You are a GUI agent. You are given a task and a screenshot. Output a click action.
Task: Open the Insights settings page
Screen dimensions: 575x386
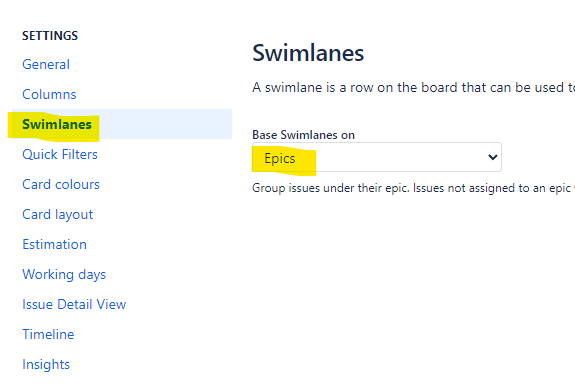click(x=46, y=364)
